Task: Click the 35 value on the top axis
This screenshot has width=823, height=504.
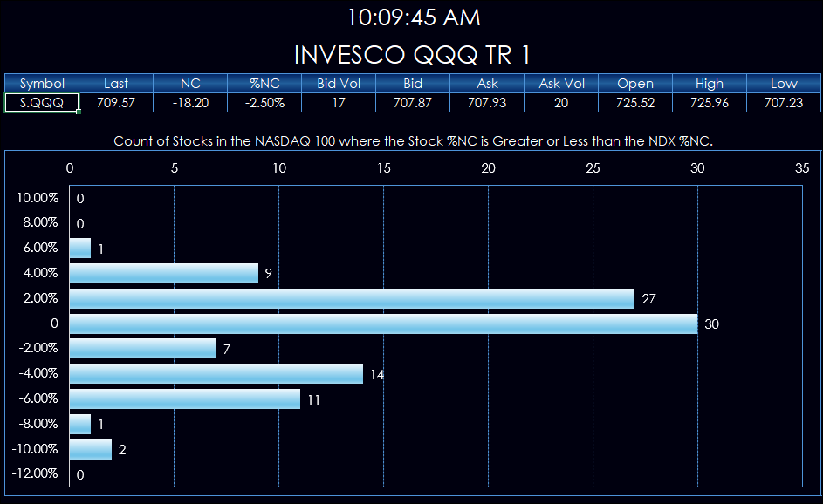Action: (x=802, y=167)
